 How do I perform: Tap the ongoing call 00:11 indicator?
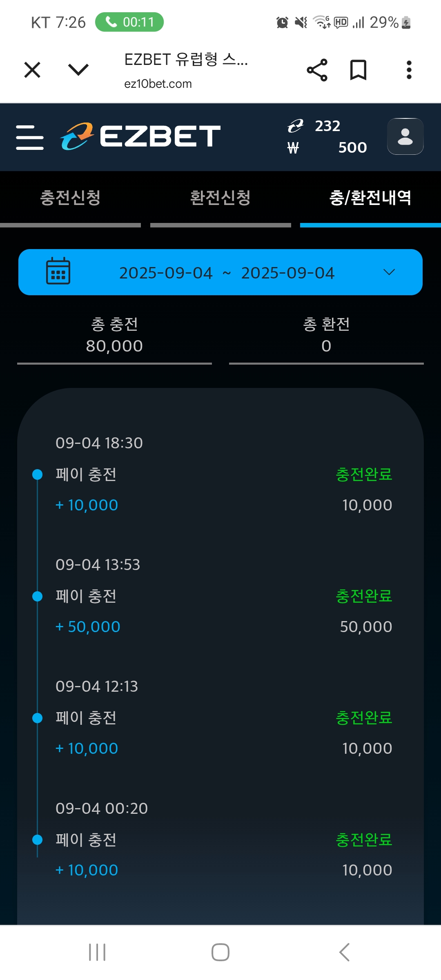[129, 22]
